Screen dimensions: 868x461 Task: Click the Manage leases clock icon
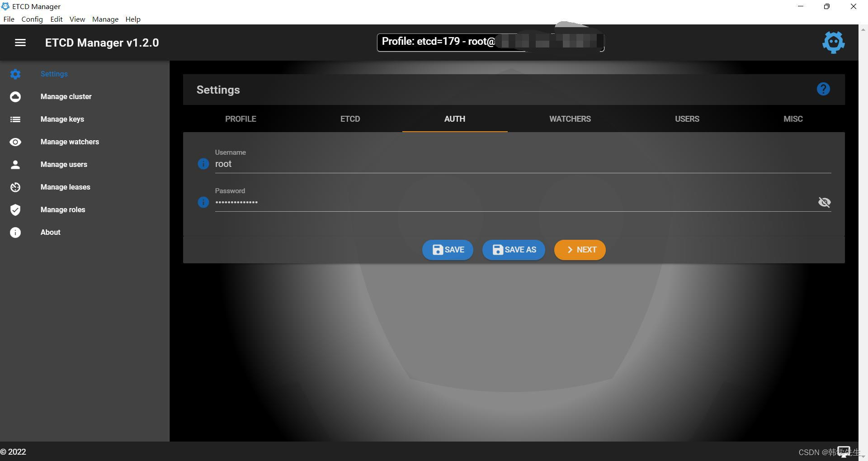click(15, 187)
